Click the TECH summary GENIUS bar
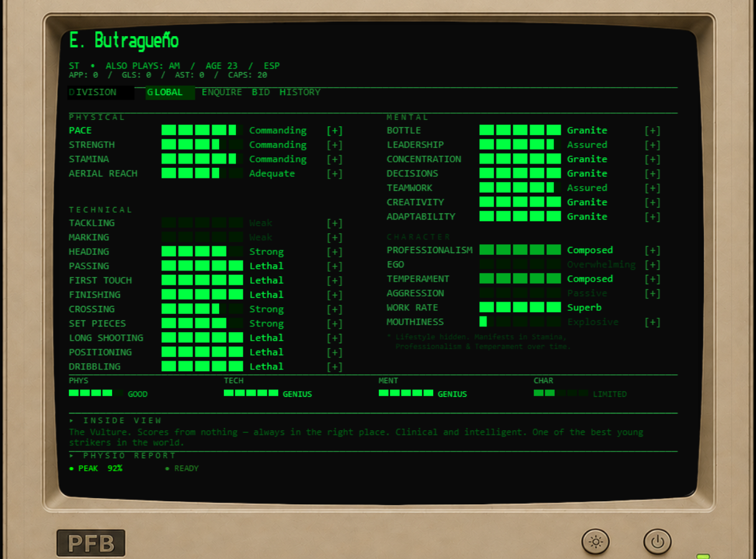Screen dimensions: 756x559 (251, 393)
